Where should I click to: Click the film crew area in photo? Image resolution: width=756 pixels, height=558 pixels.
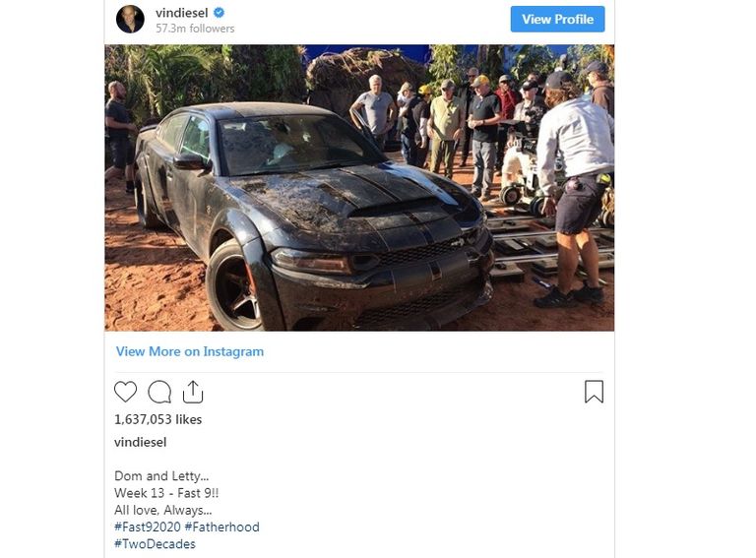(482, 130)
